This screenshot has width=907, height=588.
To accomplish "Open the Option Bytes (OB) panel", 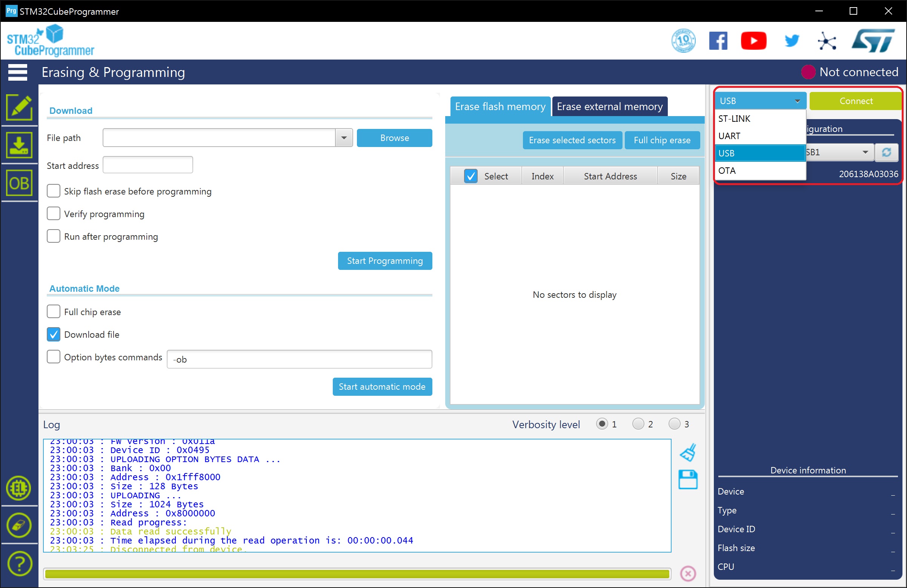I will [x=19, y=183].
